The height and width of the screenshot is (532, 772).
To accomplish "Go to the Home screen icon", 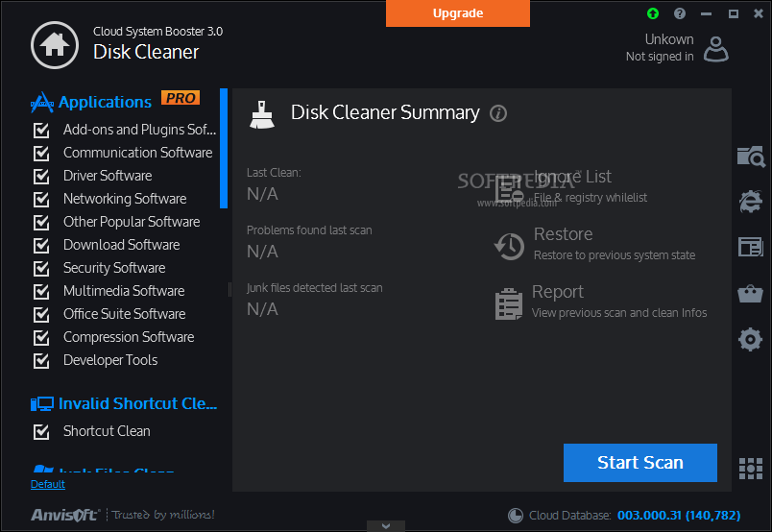I will 55,45.
